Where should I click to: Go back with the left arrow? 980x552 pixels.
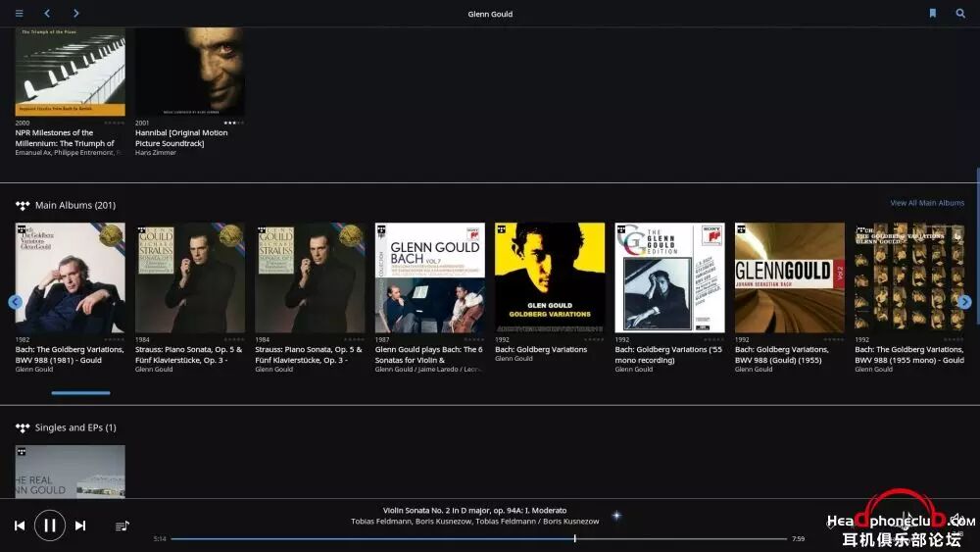coord(47,13)
